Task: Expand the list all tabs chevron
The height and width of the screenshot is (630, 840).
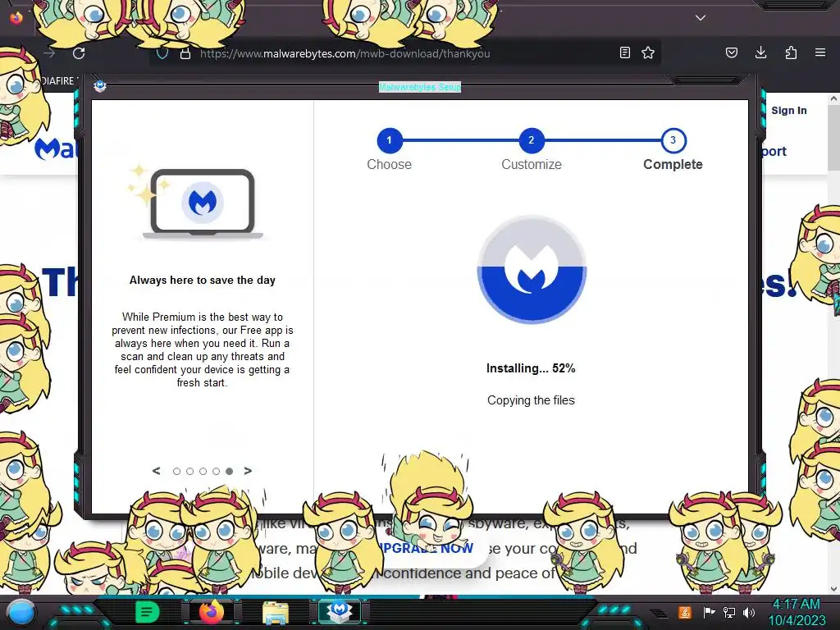Action: click(x=701, y=18)
